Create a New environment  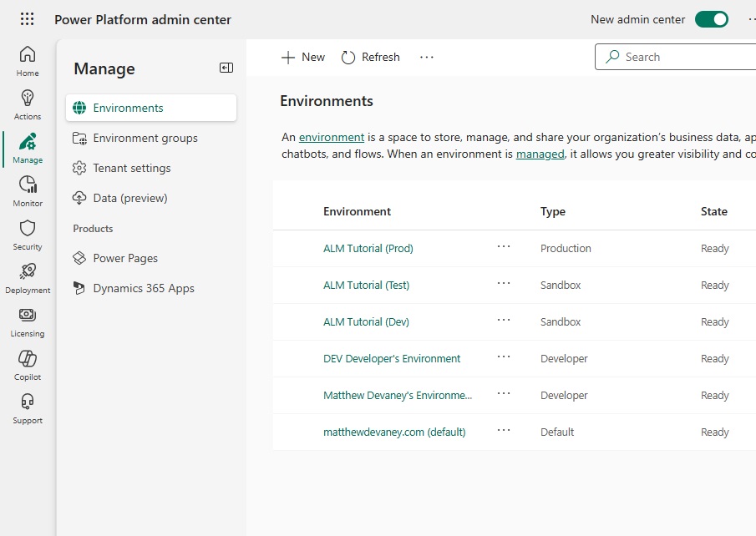coord(303,57)
